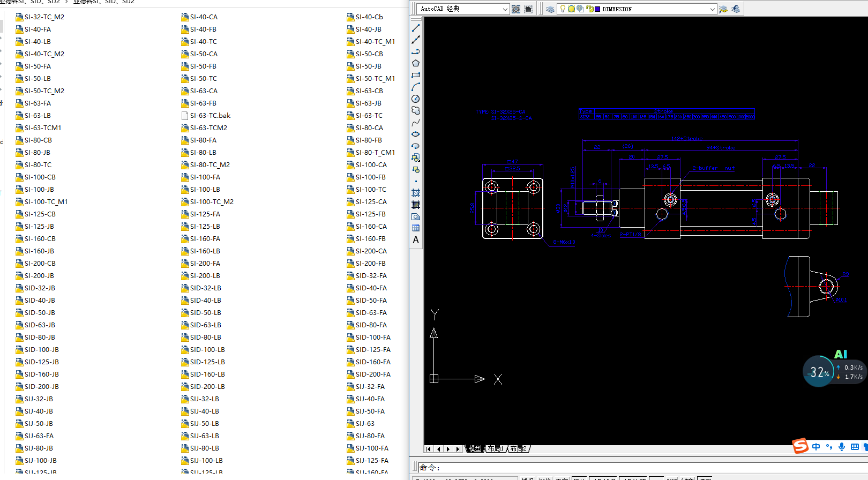Select the Polygon tool
Screen dimensions: 868x480
point(416,63)
